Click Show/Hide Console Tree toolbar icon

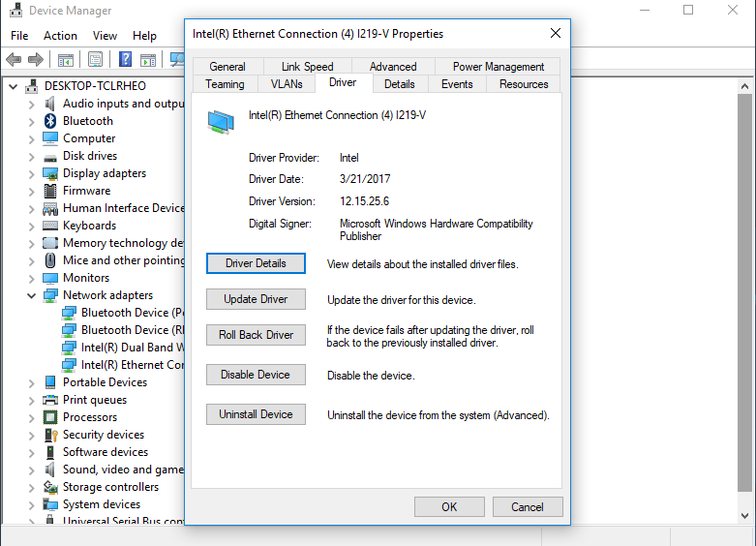[x=65, y=60]
